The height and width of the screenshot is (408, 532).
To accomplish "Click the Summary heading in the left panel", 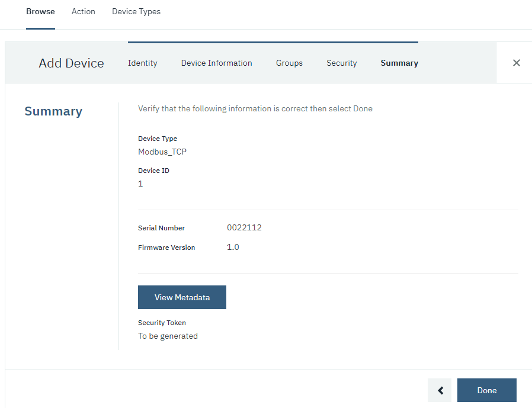I will coord(53,111).
